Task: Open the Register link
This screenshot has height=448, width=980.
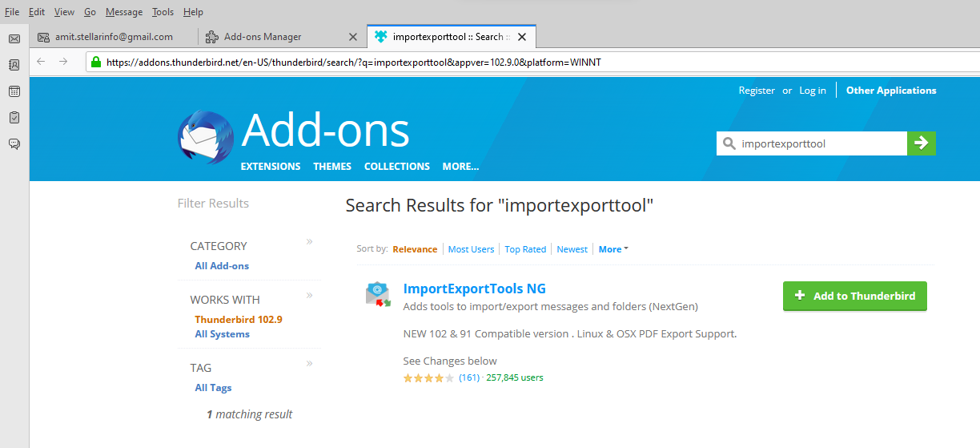Action: [x=757, y=91]
